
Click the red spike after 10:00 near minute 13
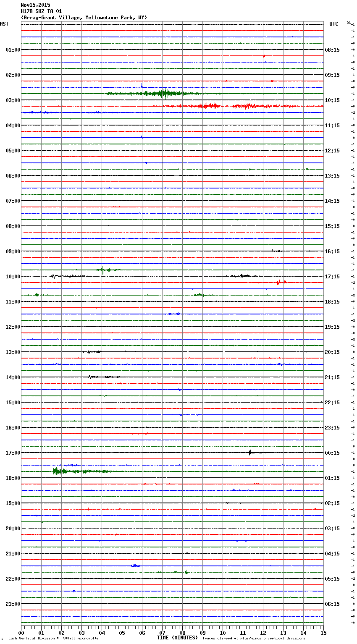point(281,282)
